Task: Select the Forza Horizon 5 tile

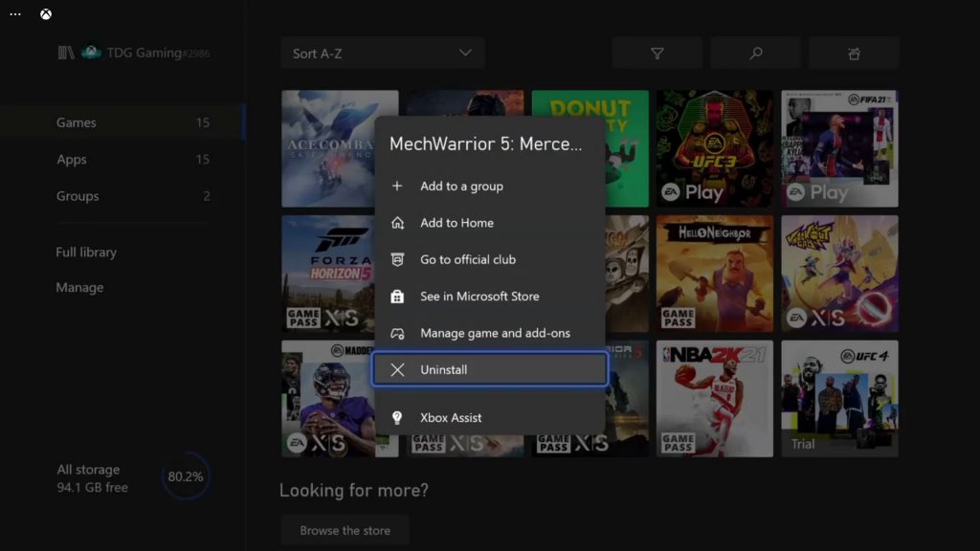Action: 328,274
